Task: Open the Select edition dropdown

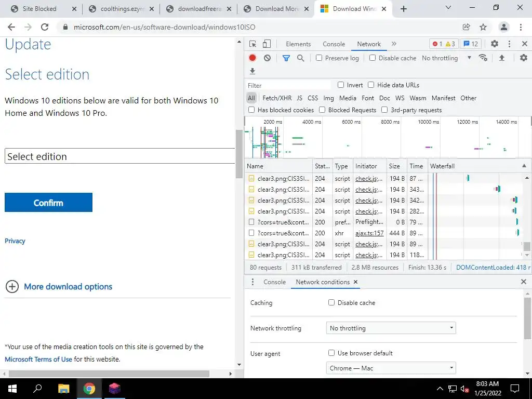Action: (x=120, y=156)
